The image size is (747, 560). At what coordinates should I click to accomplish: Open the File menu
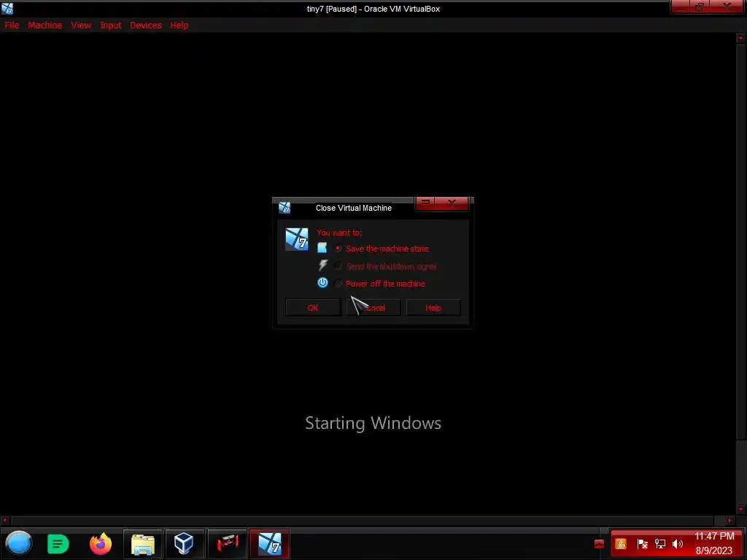coord(12,26)
